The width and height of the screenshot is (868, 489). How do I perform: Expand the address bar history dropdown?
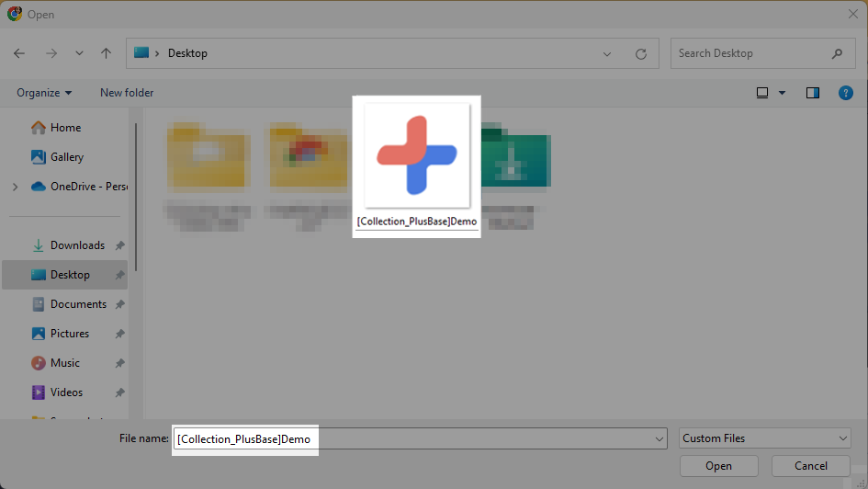(x=607, y=54)
